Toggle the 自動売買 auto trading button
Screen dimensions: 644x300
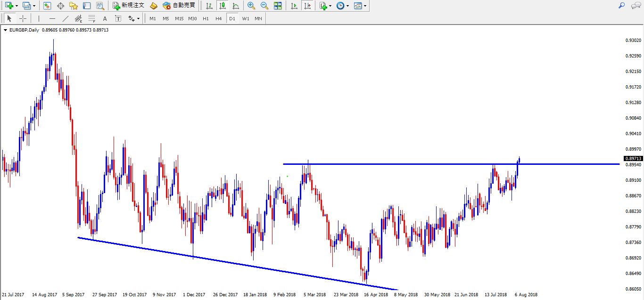(179, 6)
